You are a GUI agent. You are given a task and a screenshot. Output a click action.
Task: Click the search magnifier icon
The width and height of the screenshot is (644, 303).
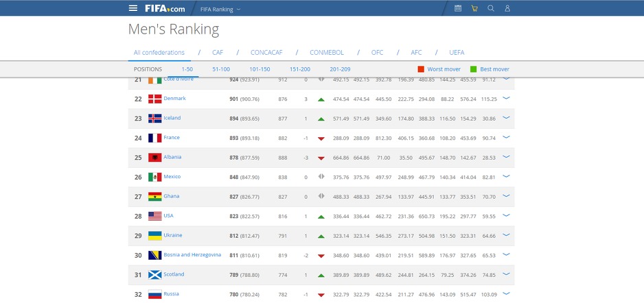click(x=491, y=8)
